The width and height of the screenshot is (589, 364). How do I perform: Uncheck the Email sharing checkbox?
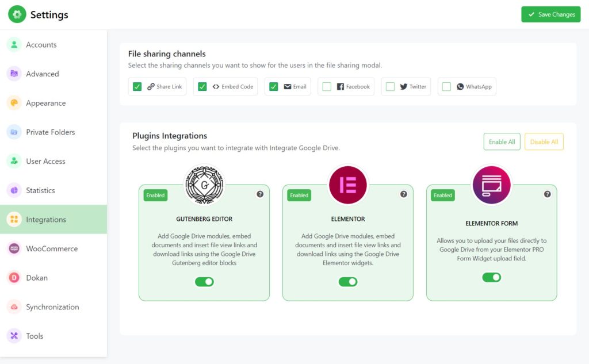coord(273,86)
